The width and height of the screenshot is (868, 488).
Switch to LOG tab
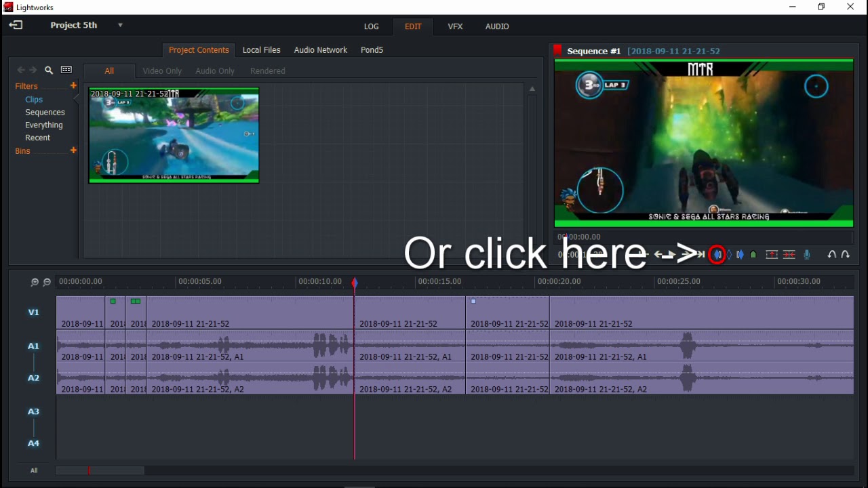click(372, 26)
